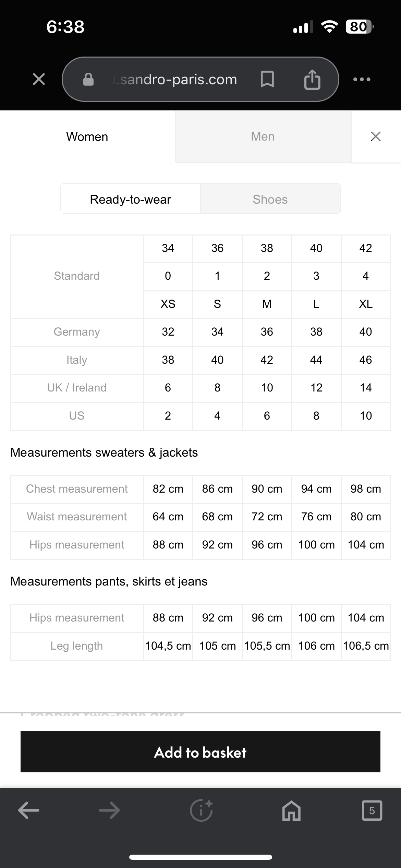The height and width of the screenshot is (868, 401).
Task: Open the three-dot browser menu
Action: click(x=362, y=79)
